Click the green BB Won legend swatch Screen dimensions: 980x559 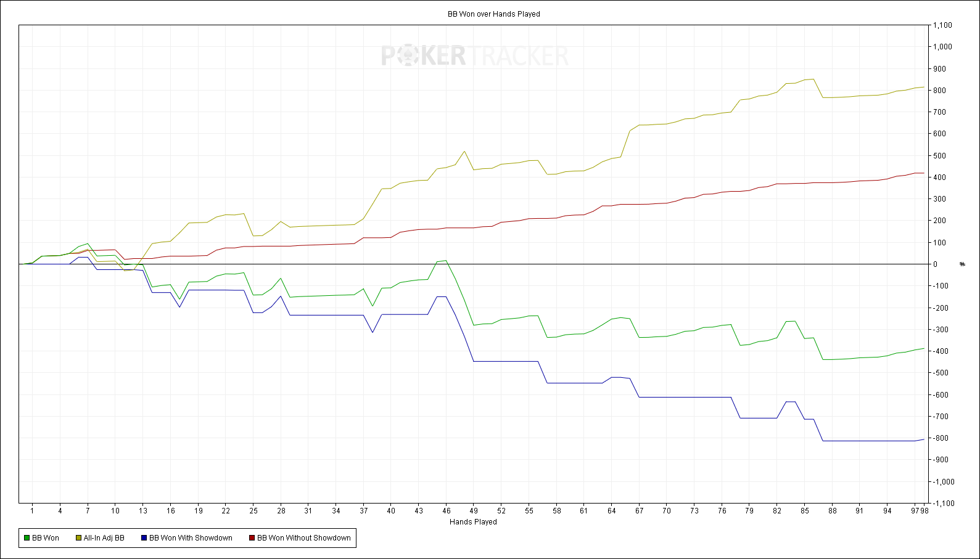pos(27,538)
